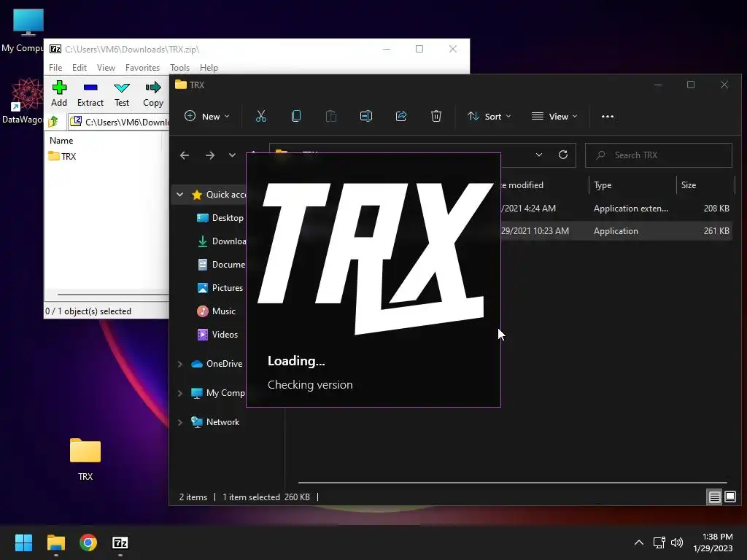
Task: Launch Google Chrome from the taskbar
Action: click(x=88, y=542)
